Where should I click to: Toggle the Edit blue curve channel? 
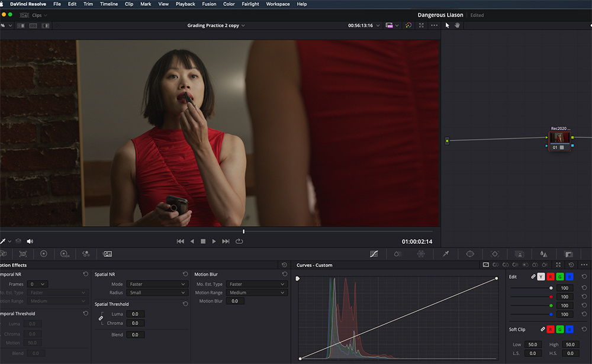point(570,277)
